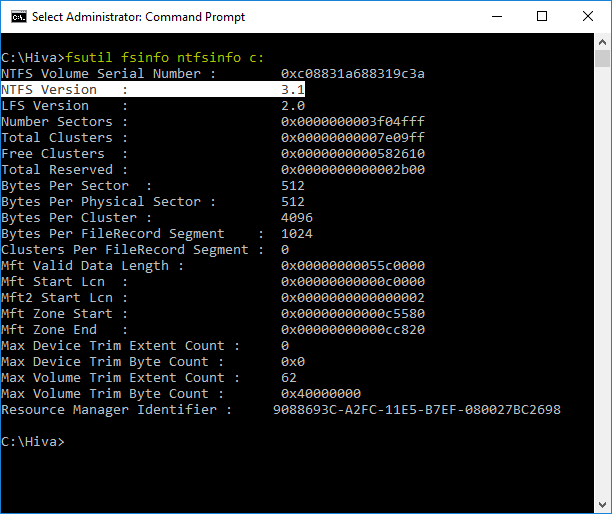Click the scrollbar up arrow
Screen dimensions: 612x514
pyautogui.click(x=601, y=42)
